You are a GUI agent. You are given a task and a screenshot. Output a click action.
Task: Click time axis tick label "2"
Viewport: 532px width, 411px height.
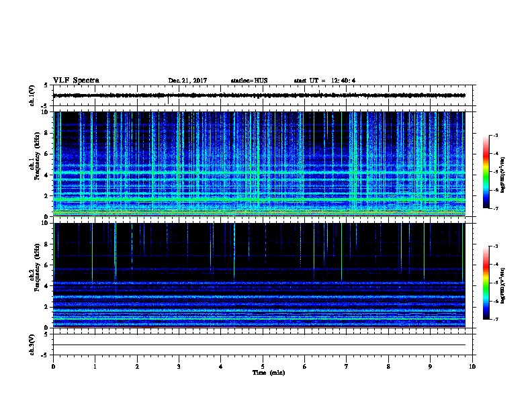point(137,367)
